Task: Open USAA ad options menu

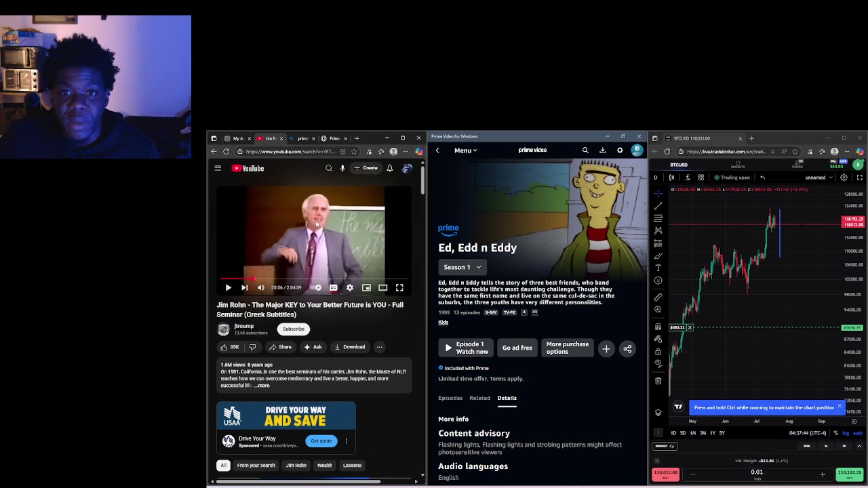Action: point(346,441)
